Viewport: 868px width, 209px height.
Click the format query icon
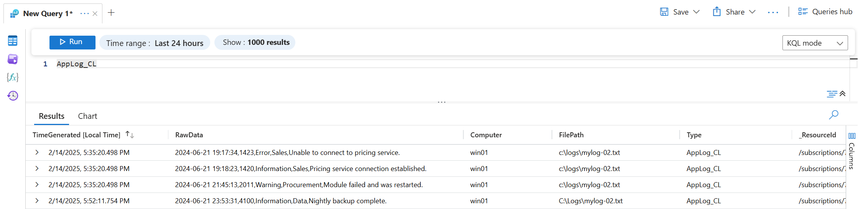[832, 94]
